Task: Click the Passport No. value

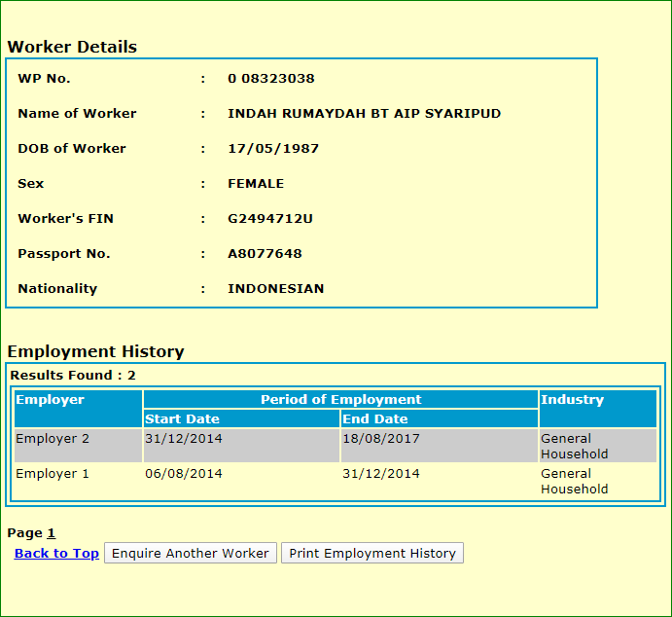Action: (265, 254)
